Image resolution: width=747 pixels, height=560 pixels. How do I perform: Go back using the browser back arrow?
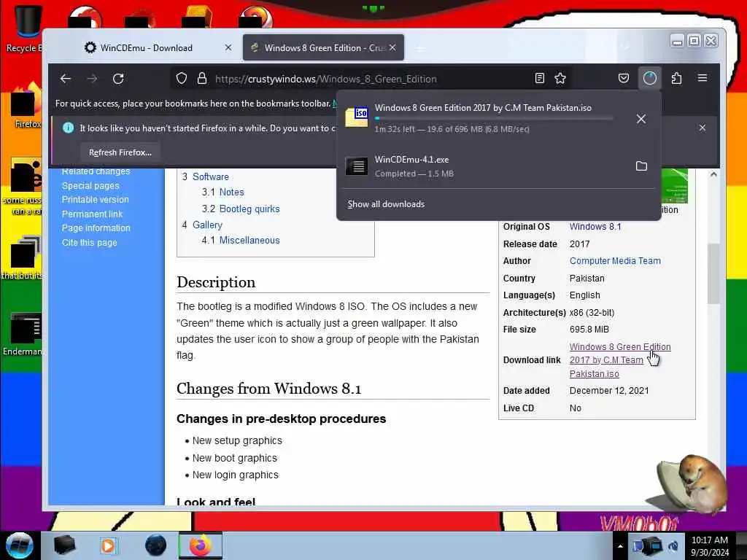(x=66, y=79)
